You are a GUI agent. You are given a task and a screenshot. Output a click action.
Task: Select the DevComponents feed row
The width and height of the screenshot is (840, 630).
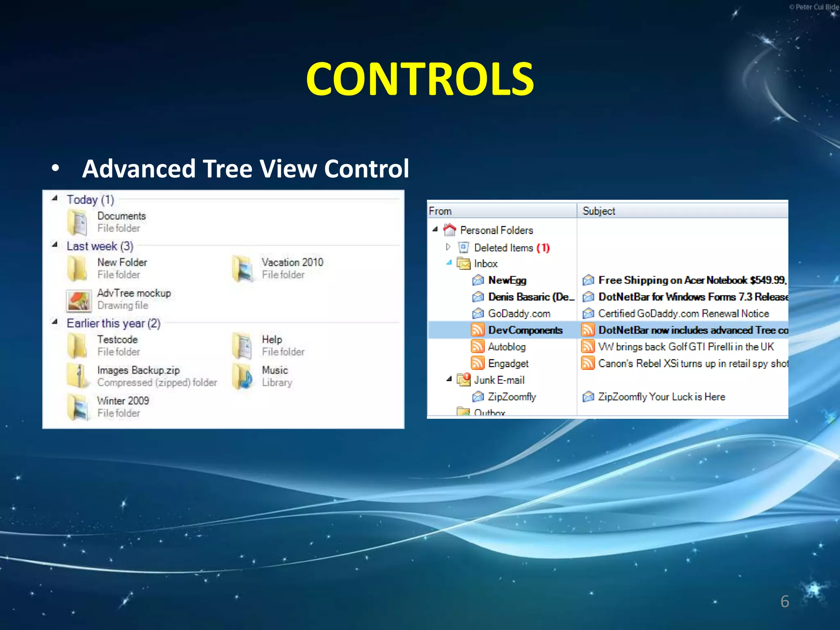525,330
